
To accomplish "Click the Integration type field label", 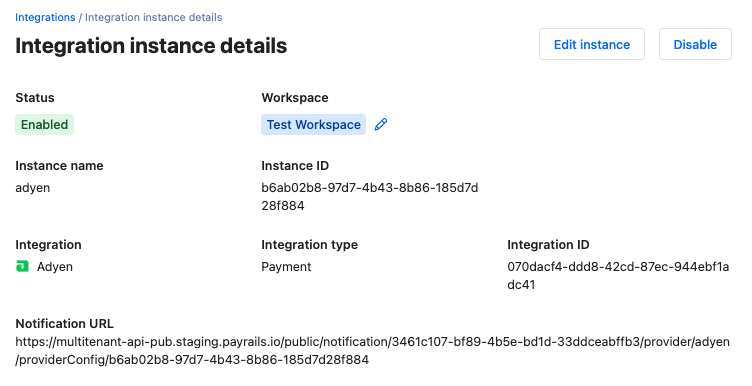I will pos(310,245).
